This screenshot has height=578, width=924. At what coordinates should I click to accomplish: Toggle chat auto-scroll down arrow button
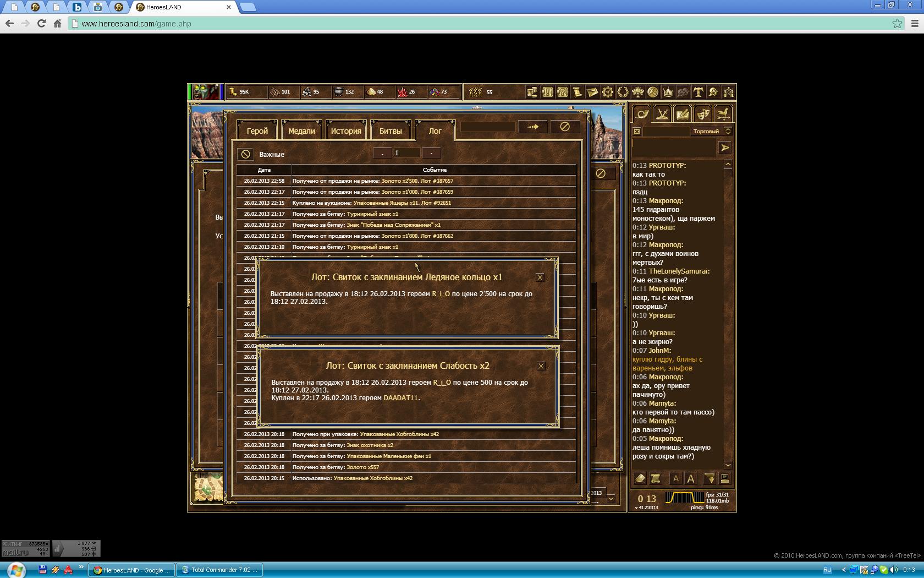710,478
